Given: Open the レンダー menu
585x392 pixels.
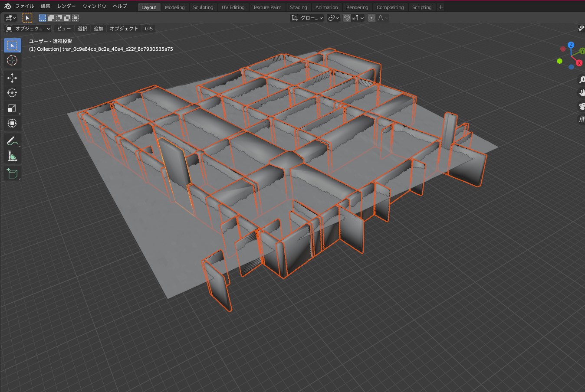Looking at the screenshot, I should pyautogui.click(x=66, y=6).
